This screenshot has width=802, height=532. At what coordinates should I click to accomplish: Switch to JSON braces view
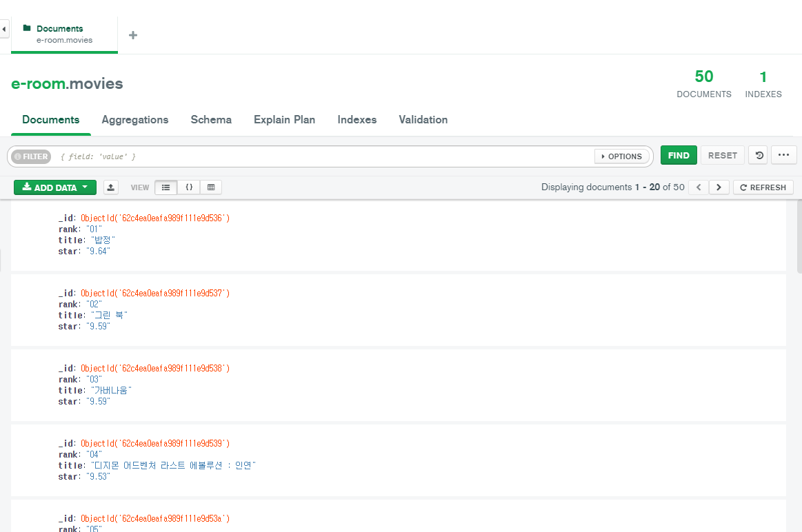coord(189,187)
